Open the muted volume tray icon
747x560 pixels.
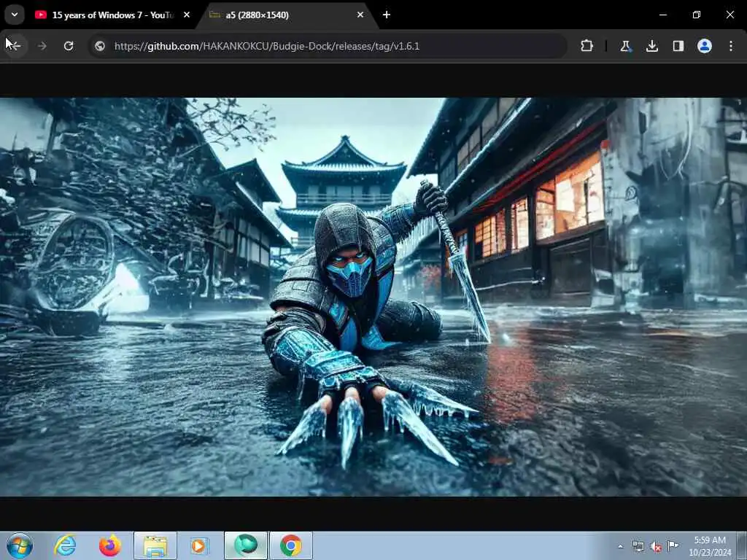tap(656, 547)
